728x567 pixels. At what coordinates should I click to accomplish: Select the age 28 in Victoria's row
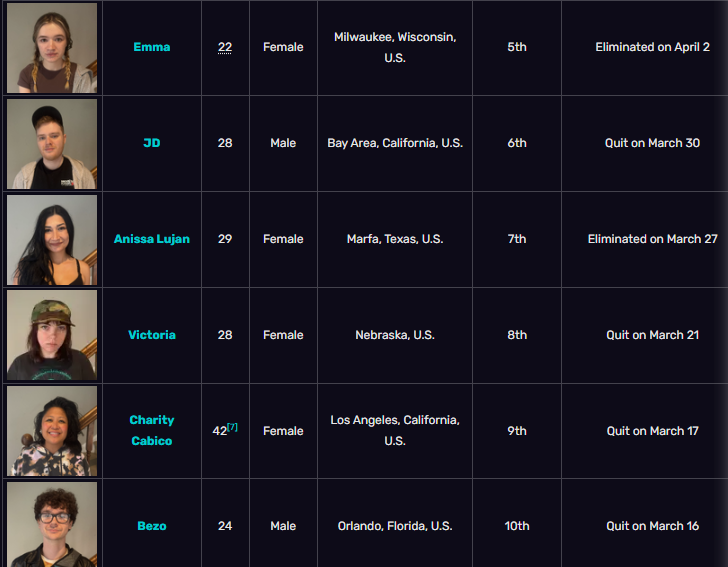(225, 335)
